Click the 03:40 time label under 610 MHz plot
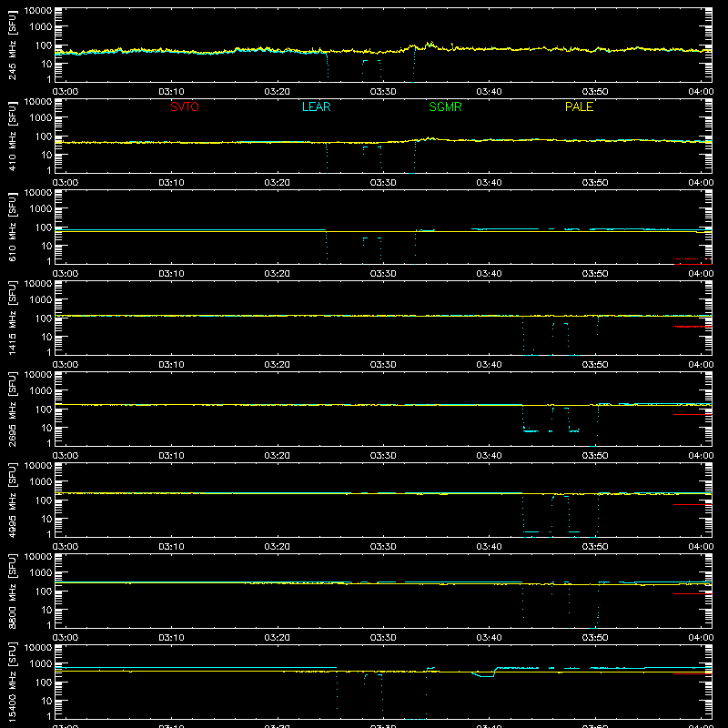Image resolution: width=728 pixels, height=728 pixels. (489, 274)
